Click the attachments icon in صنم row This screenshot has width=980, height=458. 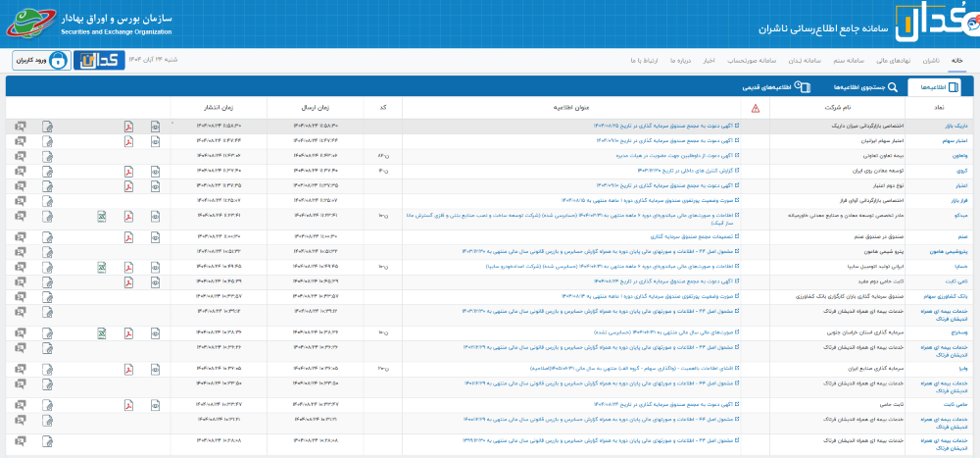click(x=47, y=236)
